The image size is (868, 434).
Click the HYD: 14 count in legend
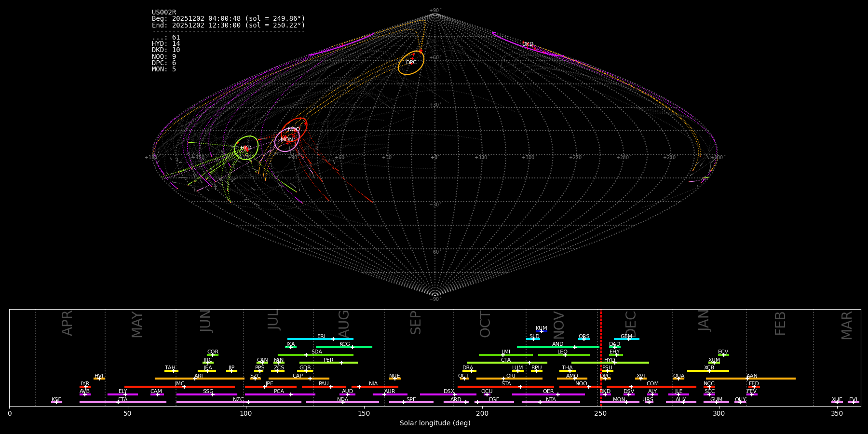point(166,44)
